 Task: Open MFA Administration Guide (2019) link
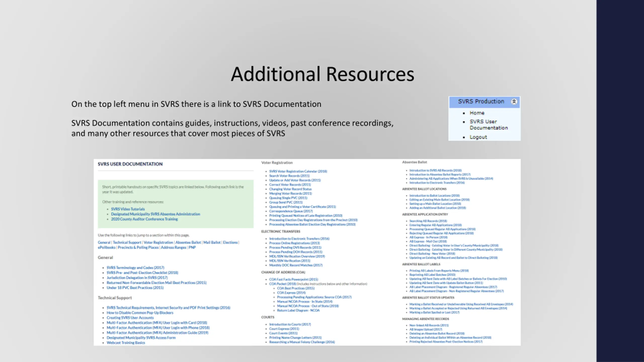click(157, 333)
